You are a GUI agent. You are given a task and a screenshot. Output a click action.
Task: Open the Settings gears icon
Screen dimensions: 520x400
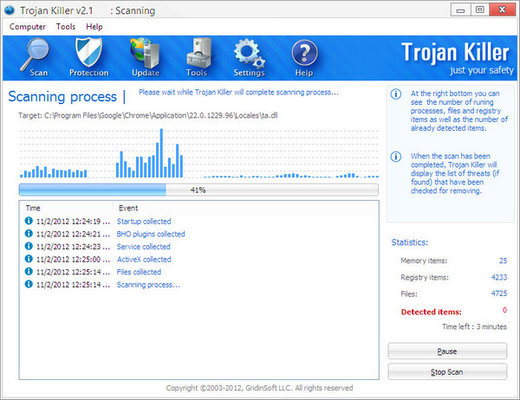point(249,53)
